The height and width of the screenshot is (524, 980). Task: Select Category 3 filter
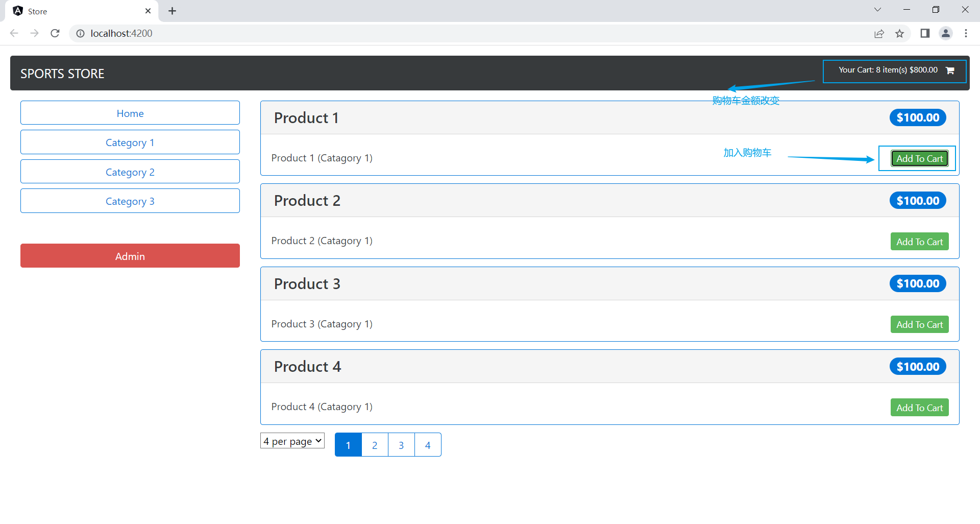[130, 201]
